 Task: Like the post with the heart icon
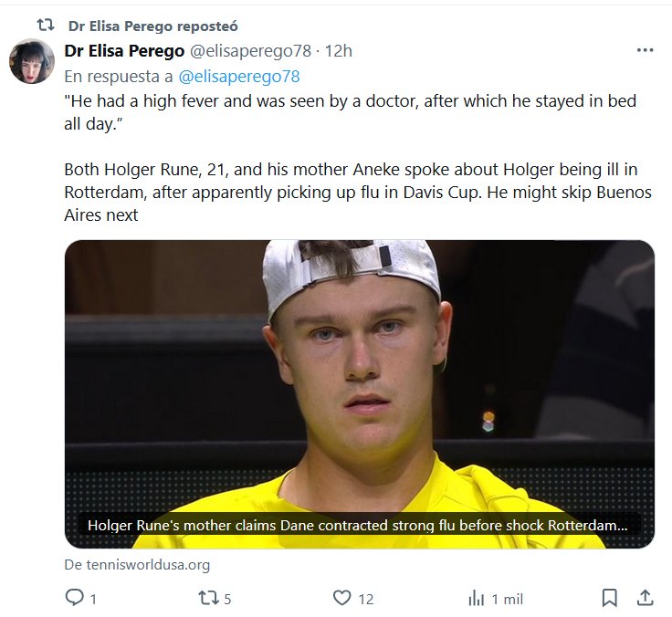[x=342, y=599]
